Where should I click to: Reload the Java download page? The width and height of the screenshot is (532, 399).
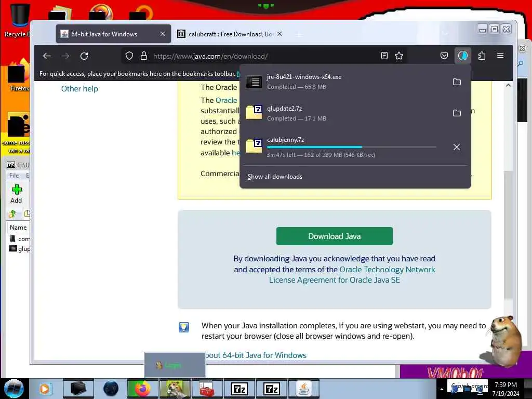[x=84, y=56]
